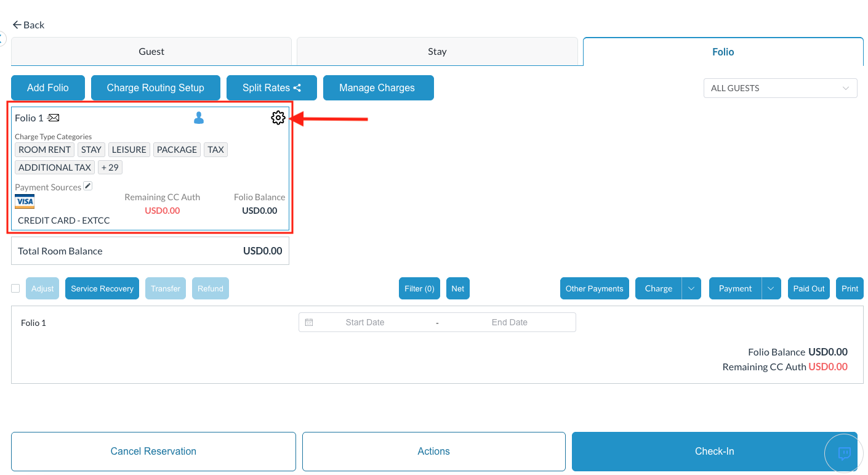
Task: Switch to the Stay tab
Action: coord(437,52)
